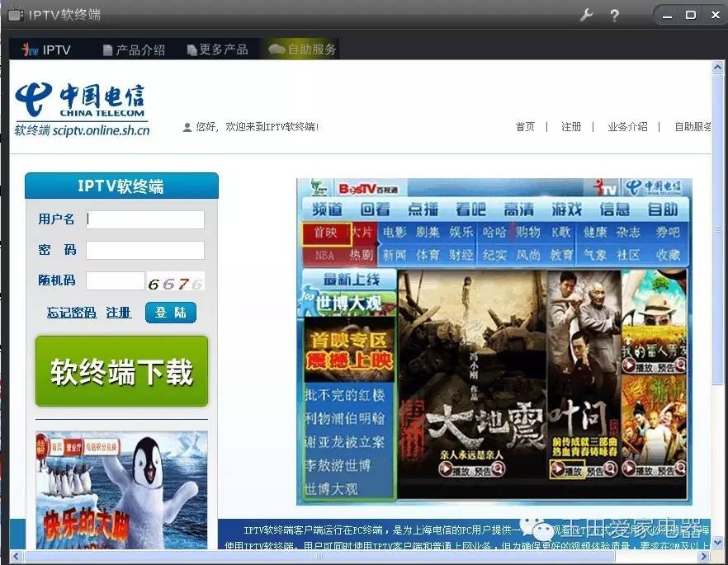Viewport: 728px width, 565px height.
Task: Select 点播 in the TV menu
Action: click(x=423, y=210)
